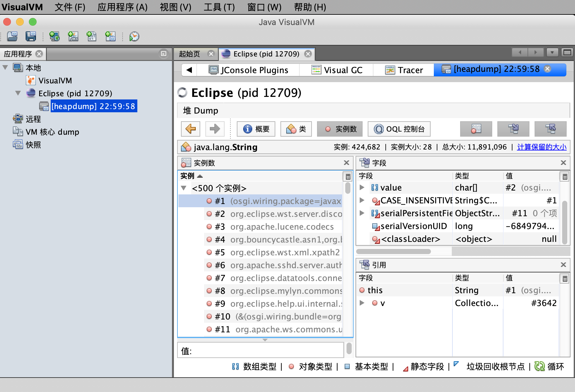Sort by the 实例 column header
This screenshot has width=575, height=392.
261,176
